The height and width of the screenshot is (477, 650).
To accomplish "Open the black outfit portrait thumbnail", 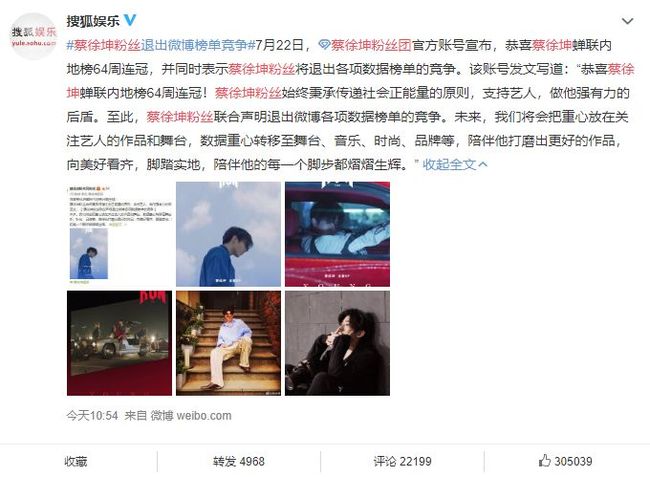I will (x=337, y=343).
